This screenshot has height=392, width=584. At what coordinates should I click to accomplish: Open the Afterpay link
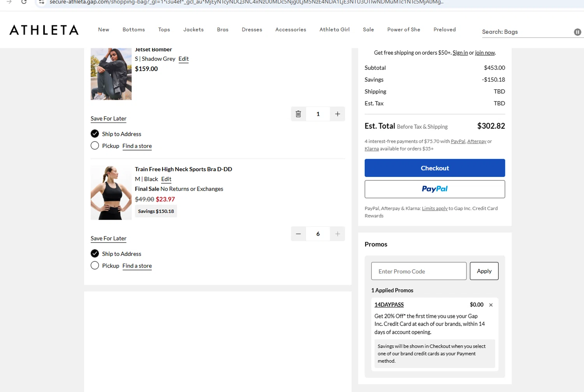pyautogui.click(x=477, y=142)
